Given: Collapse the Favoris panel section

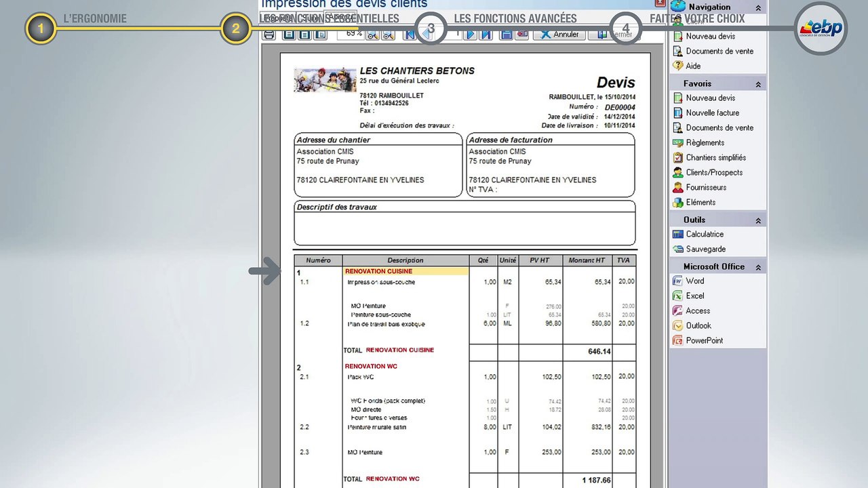Looking at the screenshot, I should 758,84.
